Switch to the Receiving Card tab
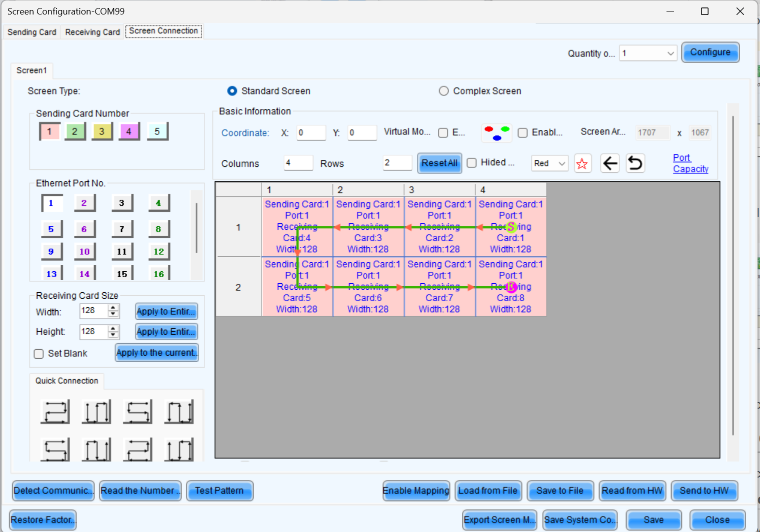Image resolution: width=760 pixels, height=532 pixels. point(92,31)
